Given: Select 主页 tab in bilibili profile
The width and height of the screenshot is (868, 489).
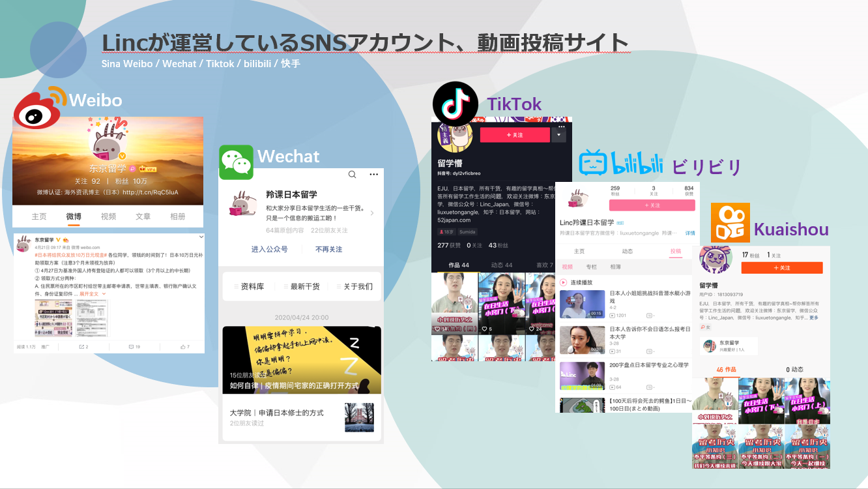Looking at the screenshot, I should click(579, 251).
